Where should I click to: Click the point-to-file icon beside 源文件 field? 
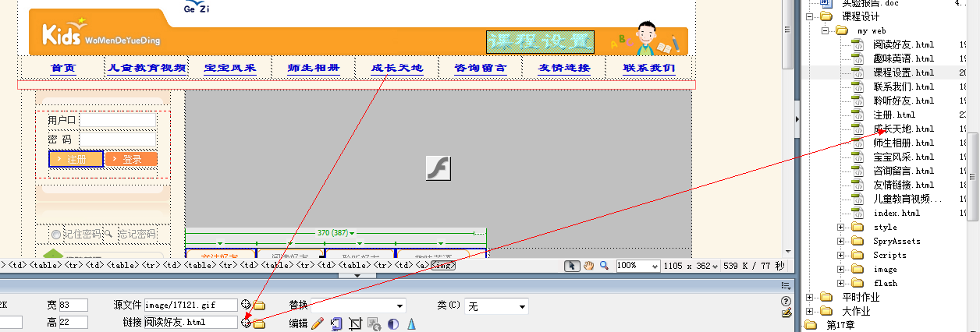pos(246,305)
